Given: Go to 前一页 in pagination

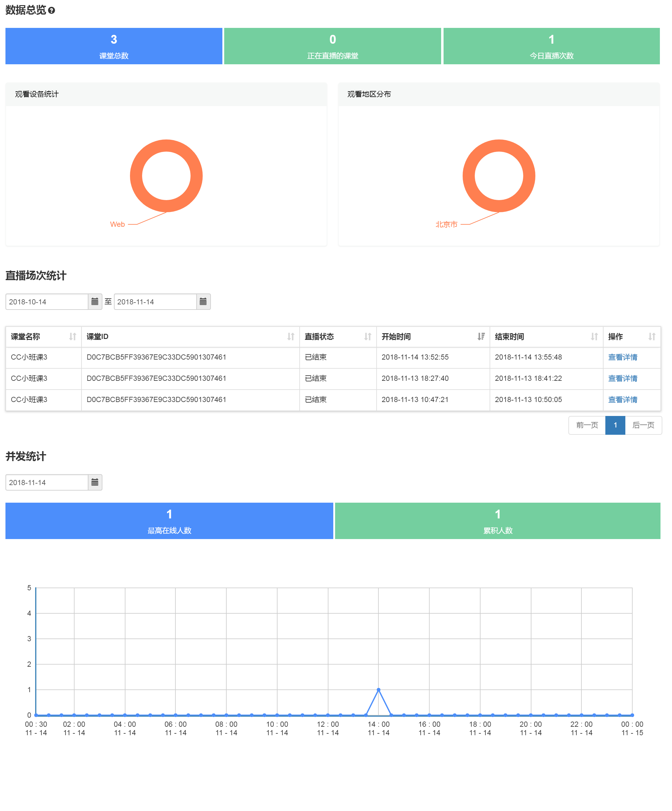Looking at the screenshot, I should click(x=587, y=425).
